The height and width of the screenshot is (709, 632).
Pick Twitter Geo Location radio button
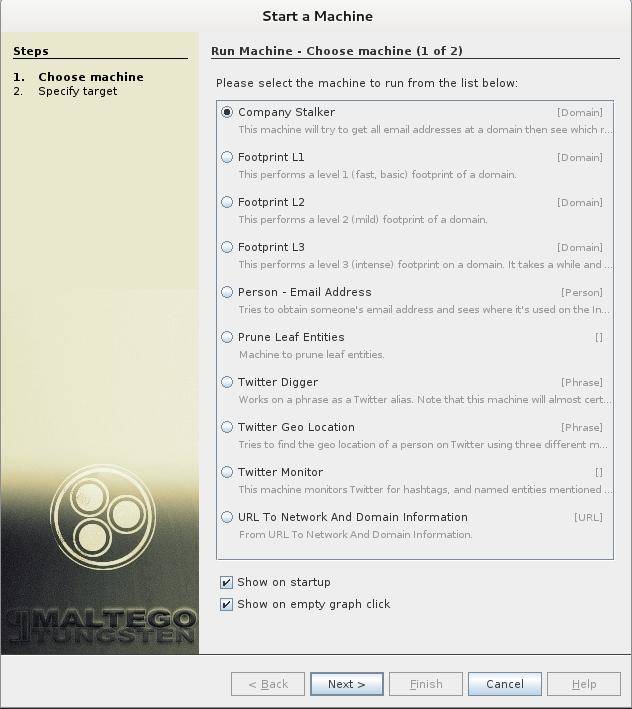227,427
